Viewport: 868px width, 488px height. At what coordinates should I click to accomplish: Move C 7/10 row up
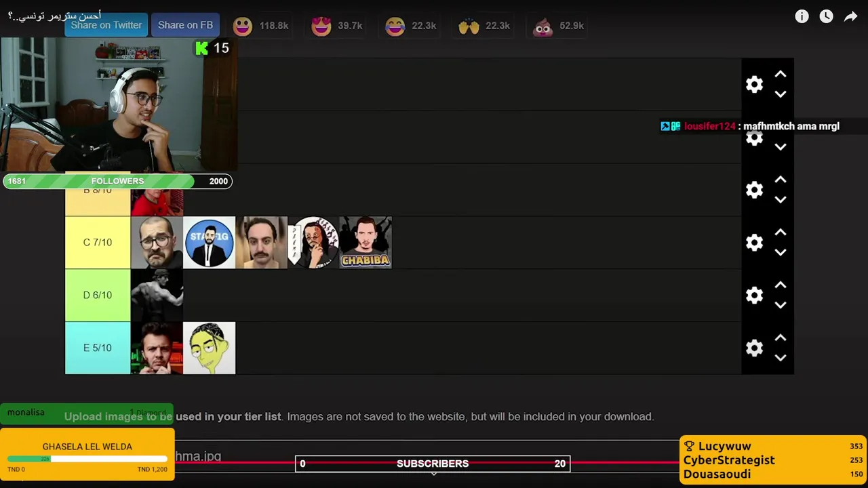[x=781, y=232]
